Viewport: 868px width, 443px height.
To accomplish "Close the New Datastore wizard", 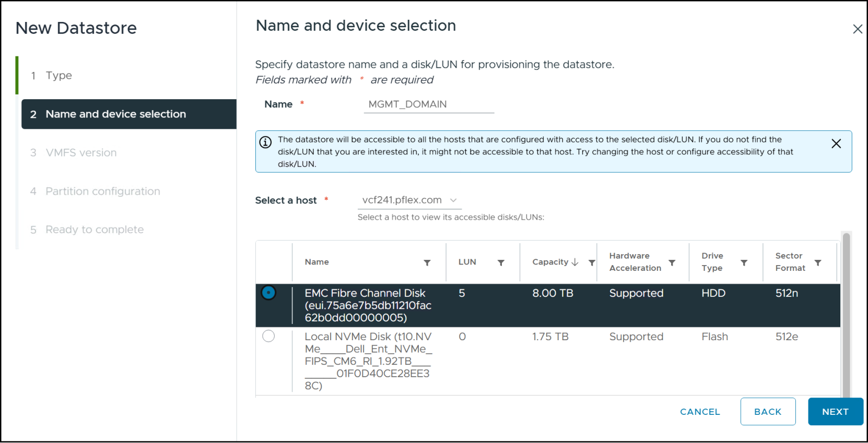I will [x=858, y=29].
